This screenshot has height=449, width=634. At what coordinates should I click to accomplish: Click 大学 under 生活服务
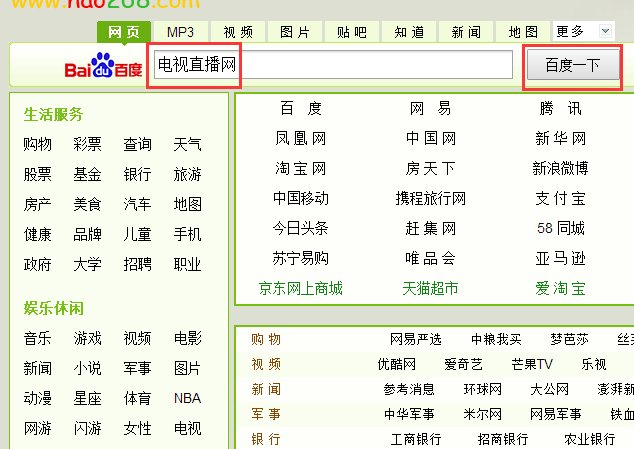pyautogui.click(x=87, y=264)
